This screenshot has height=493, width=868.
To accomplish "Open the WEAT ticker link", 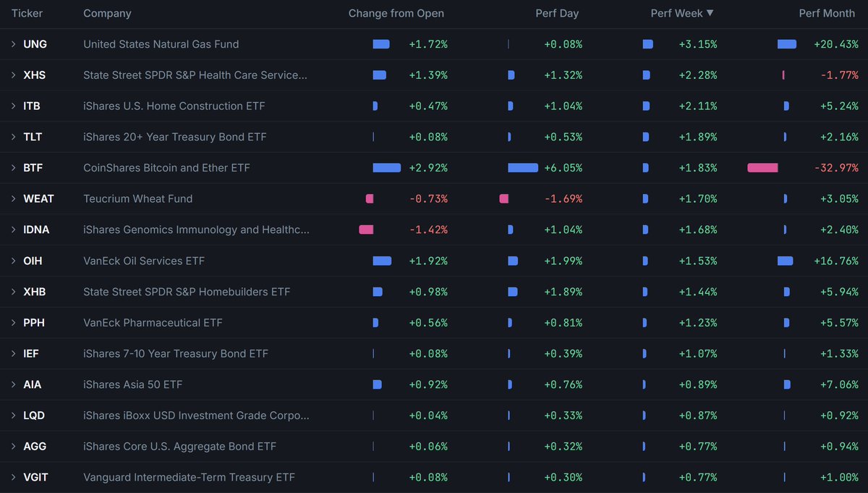I will coord(38,199).
